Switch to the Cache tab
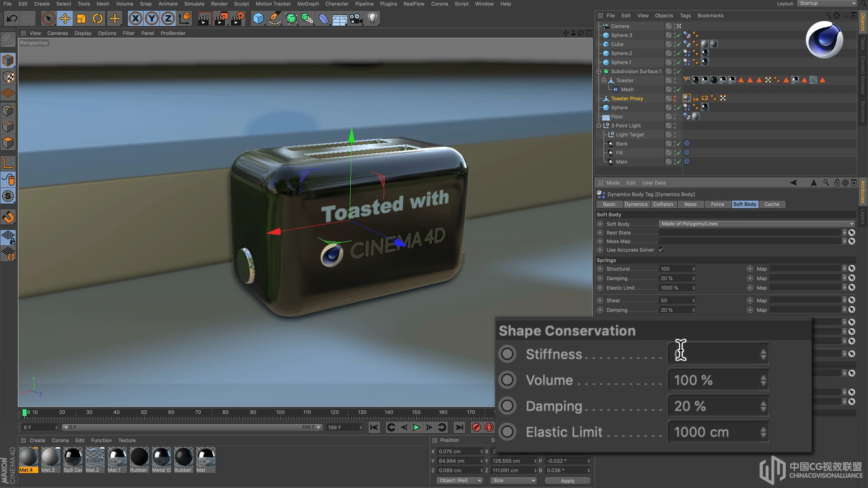This screenshot has height=488, width=868. pyautogui.click(x=772, y=204)
